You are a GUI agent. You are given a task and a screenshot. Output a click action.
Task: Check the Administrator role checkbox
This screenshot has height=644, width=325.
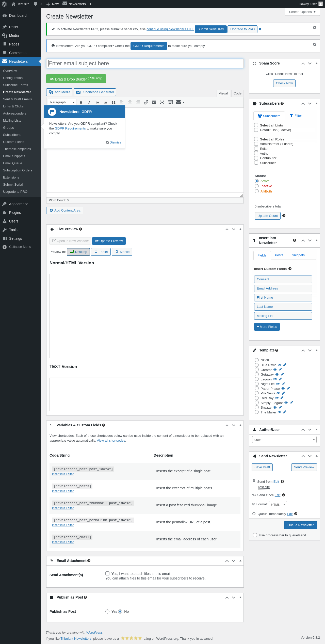point(256,144)
